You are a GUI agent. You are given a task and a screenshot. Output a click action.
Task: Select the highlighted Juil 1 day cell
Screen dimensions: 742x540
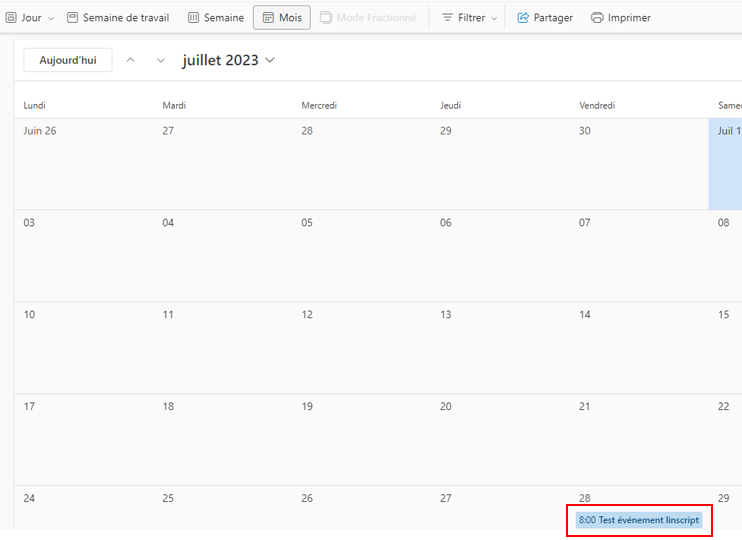point(725,164)
